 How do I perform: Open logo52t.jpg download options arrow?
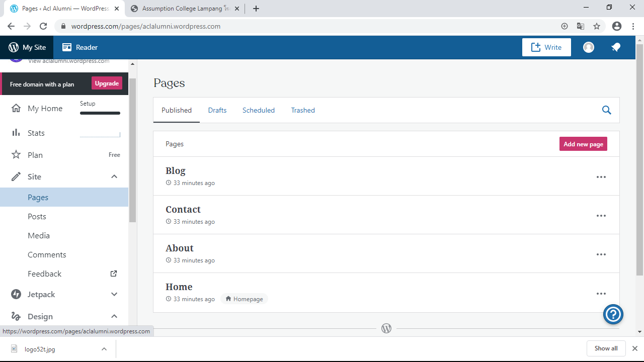pyautogui.click(x=104, y=349)
